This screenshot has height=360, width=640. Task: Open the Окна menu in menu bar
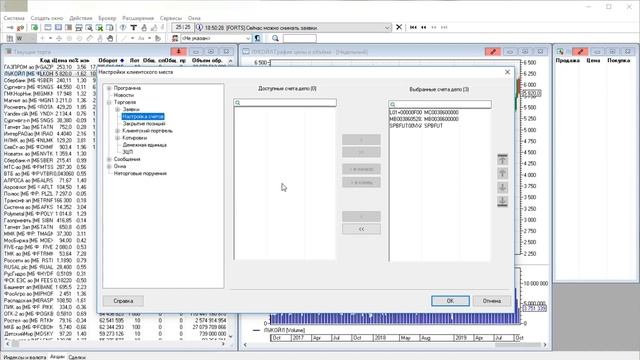[194, 18]
